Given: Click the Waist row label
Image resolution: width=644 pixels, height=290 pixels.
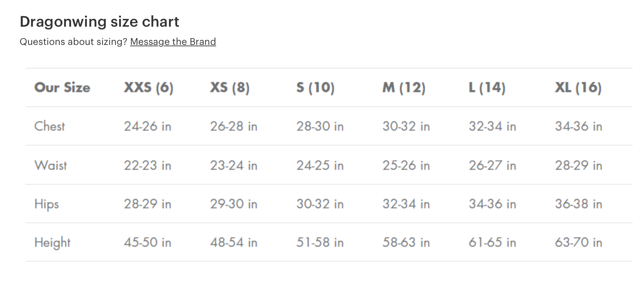Looking at the screenshot, I should (x=51, y=165).
